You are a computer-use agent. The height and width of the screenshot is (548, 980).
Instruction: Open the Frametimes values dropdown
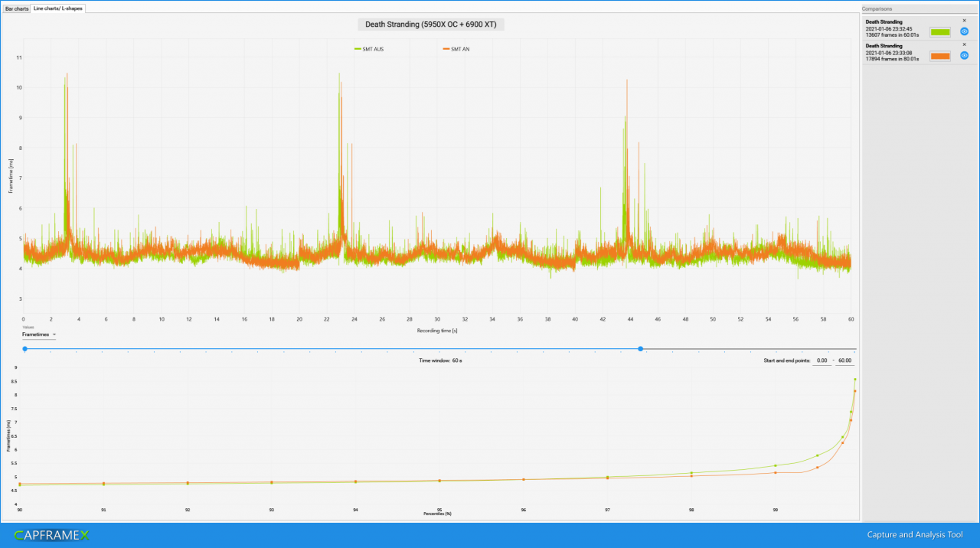(39, 334)
